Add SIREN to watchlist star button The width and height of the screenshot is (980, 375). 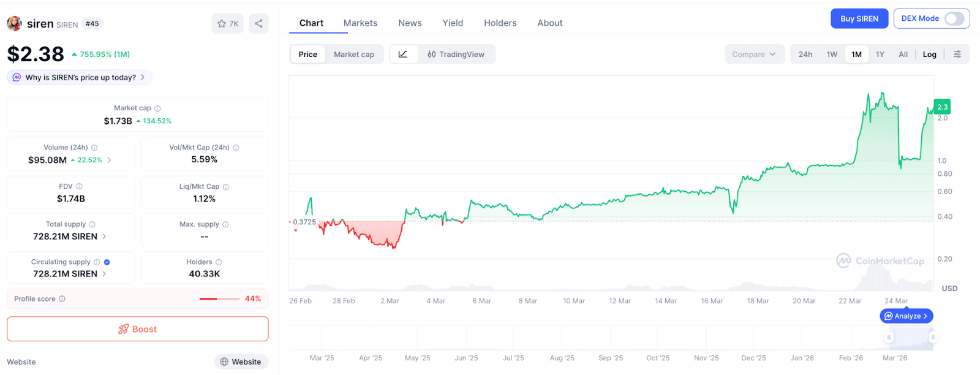(228, 23)
